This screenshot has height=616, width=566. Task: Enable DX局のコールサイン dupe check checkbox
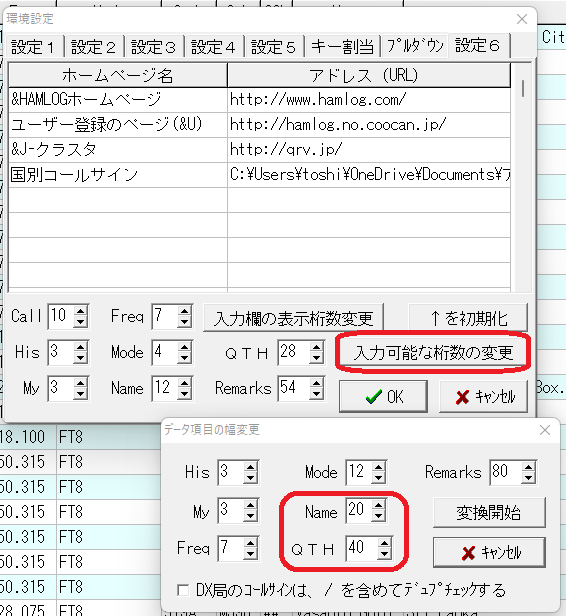tap(183, 590)
